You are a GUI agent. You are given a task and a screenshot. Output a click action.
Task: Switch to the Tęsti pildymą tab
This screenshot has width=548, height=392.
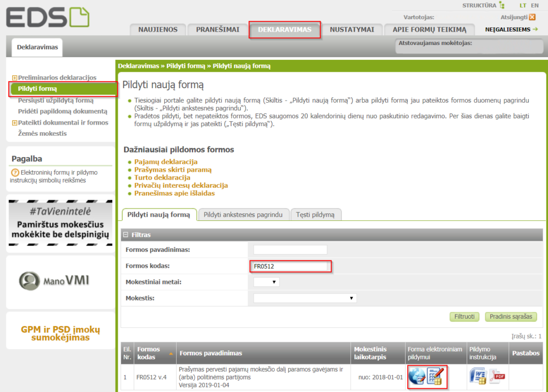[x=315, y=214]
